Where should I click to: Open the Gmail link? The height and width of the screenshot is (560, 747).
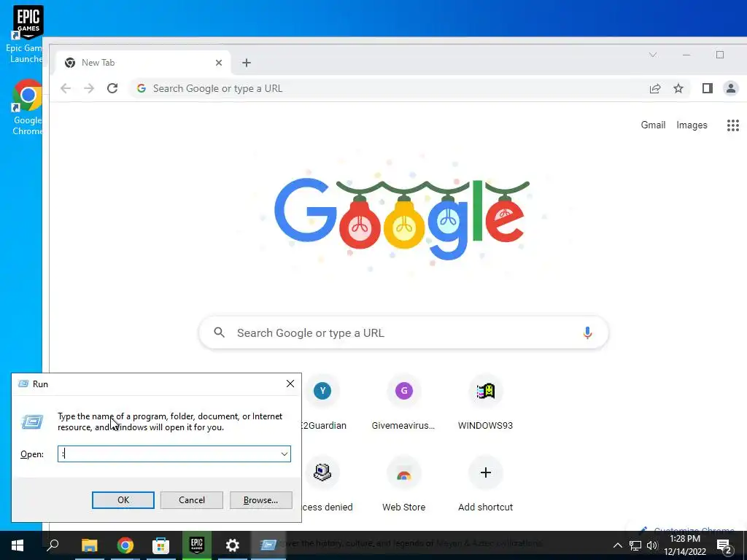point(653,125)
